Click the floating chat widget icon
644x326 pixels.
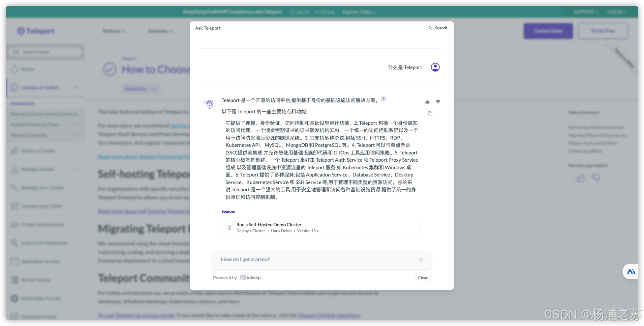point(631,272)
